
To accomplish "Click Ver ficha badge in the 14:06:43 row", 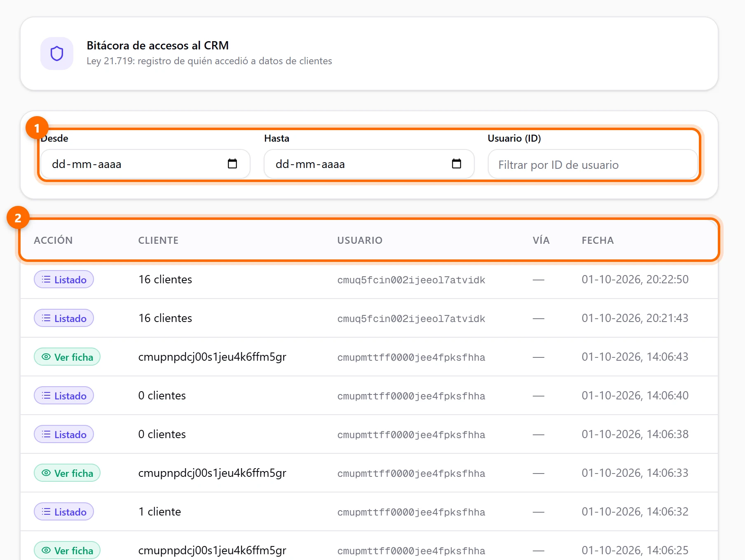I will tap(67, 357).
